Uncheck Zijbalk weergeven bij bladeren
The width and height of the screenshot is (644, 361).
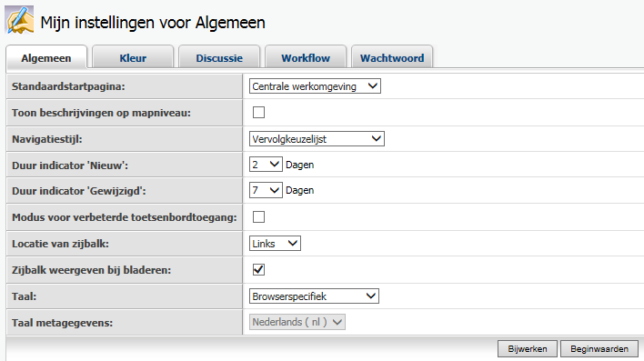point(258,269)
